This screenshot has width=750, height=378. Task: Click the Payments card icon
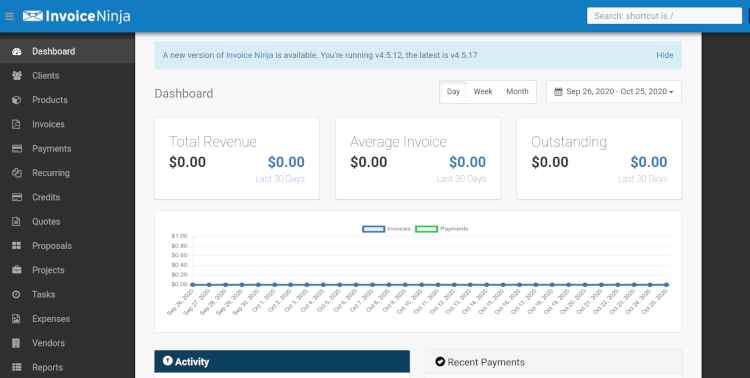17,149
